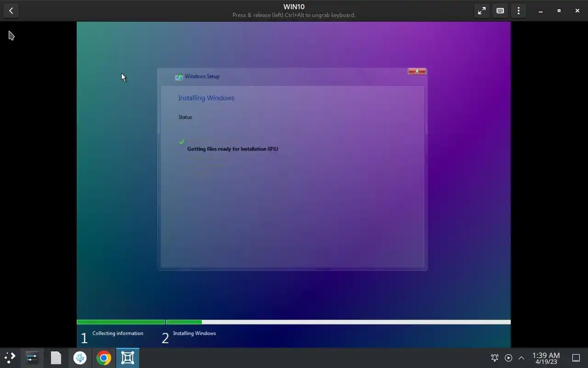Open the three-dot menu in the header bar
588x368 pixels.
[x=519, y=11]
